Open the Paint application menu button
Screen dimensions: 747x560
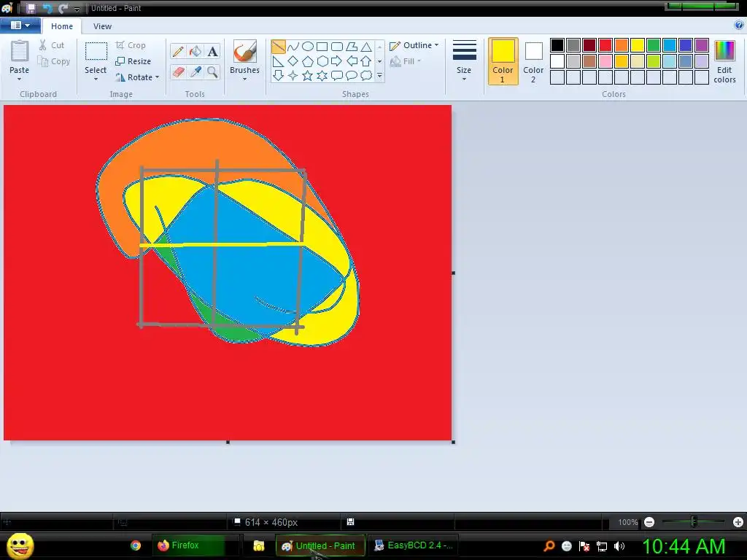pos(20,26)
